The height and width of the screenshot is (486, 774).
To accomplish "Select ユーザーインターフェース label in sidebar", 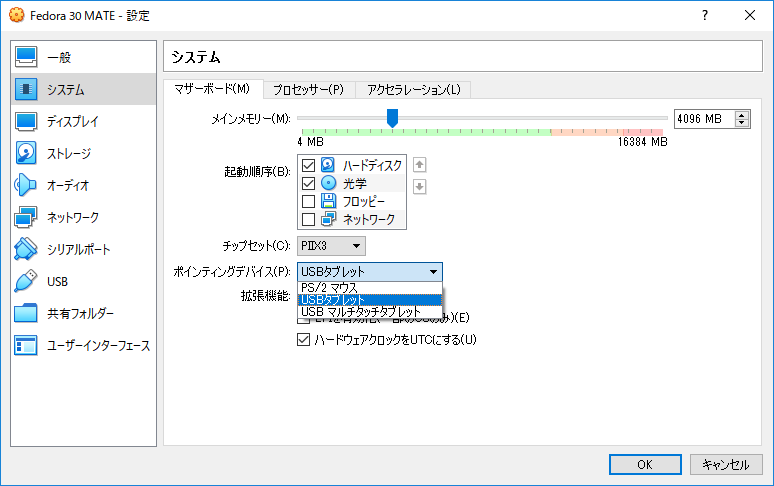I will coord(98,346).
